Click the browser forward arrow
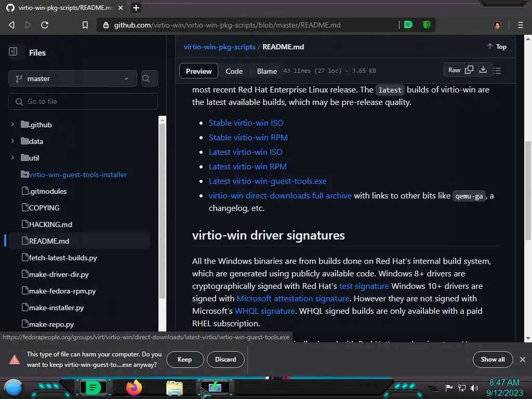532x399 pixels. (x=28, y=25)
